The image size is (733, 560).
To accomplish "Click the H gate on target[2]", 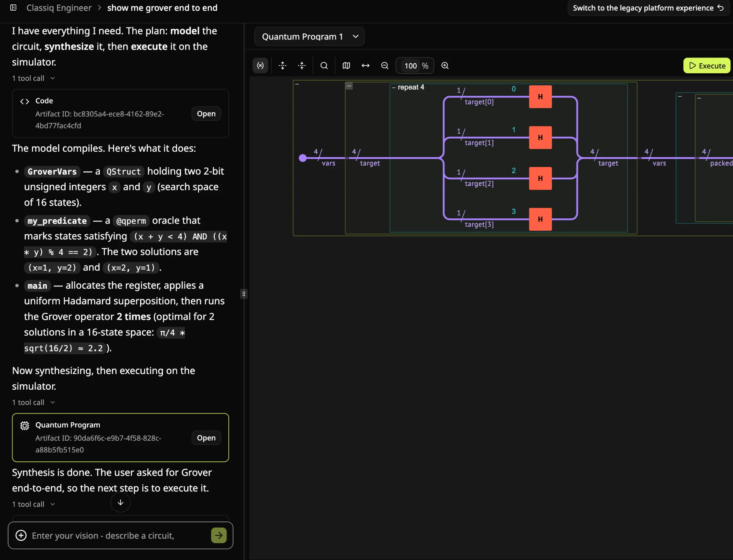I will tap(540, 178).
